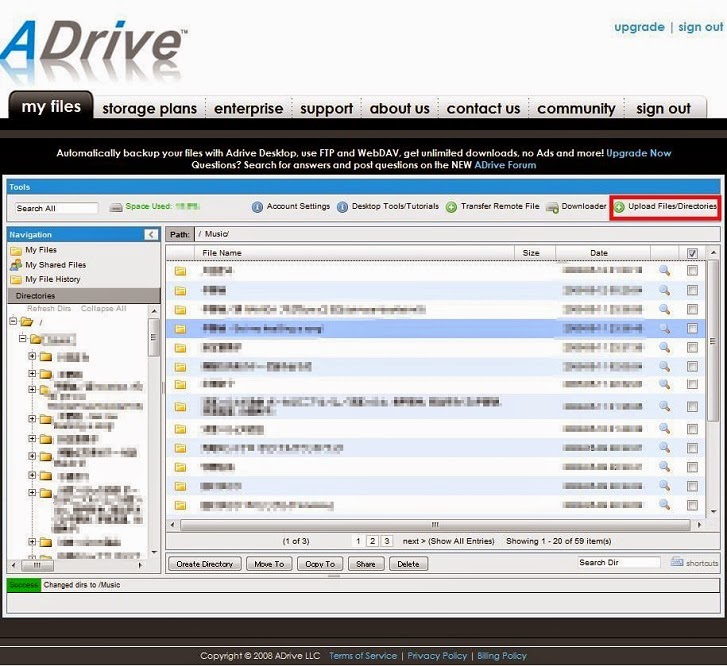The image size is (727, 666).
Task: Click the Delete button
Action: (408, 564)
